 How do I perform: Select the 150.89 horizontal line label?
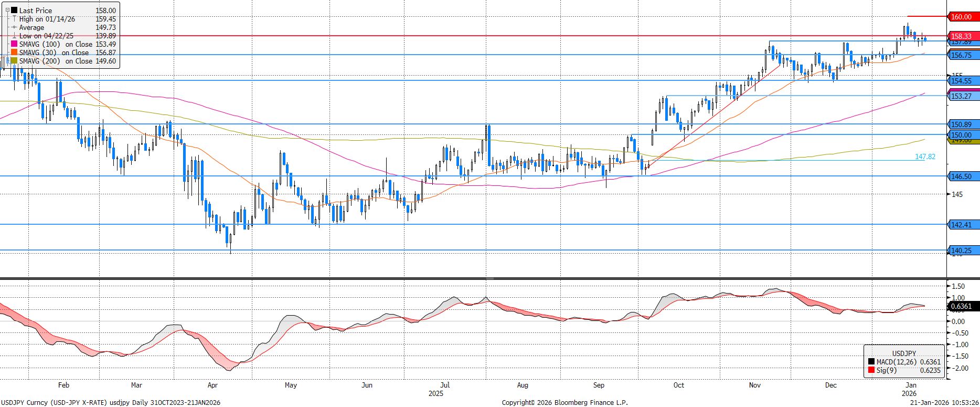[x=962, y=124]
